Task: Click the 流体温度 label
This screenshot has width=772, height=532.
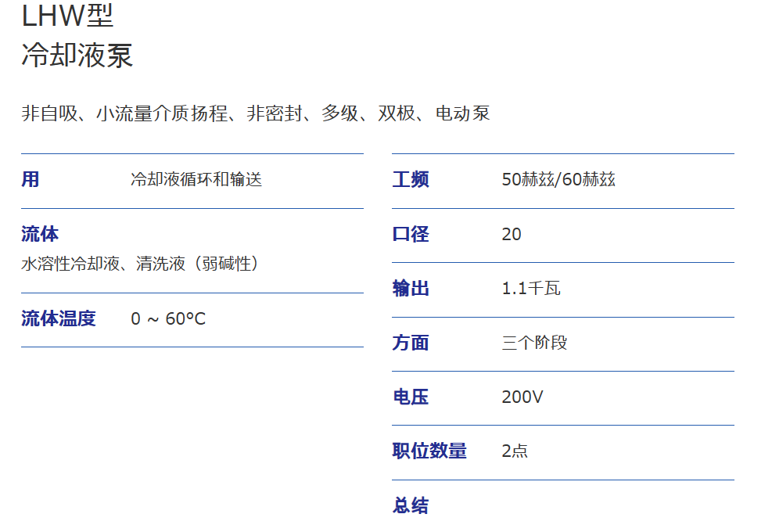Action: click(x=58, y=318)
